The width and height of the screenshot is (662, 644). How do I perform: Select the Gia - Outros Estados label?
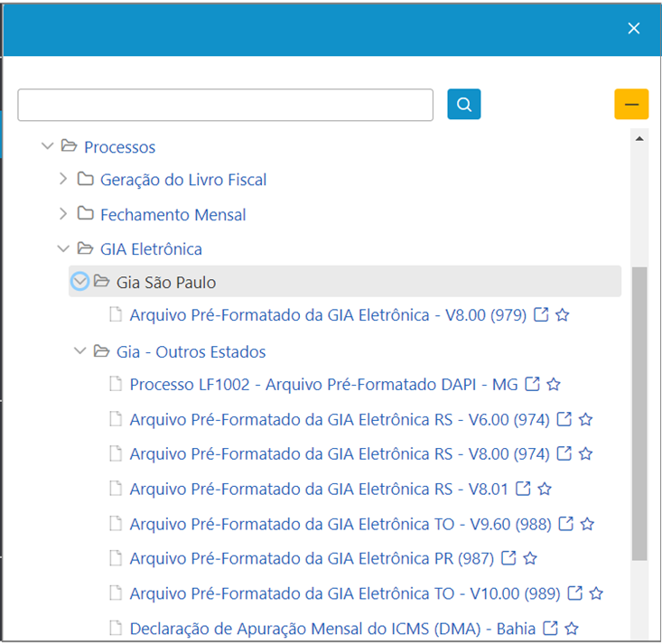191,351
